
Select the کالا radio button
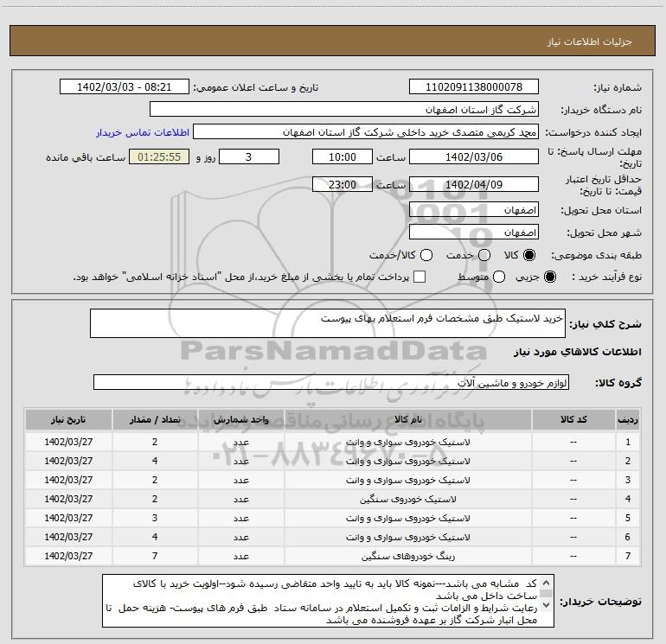click(529, 255)
